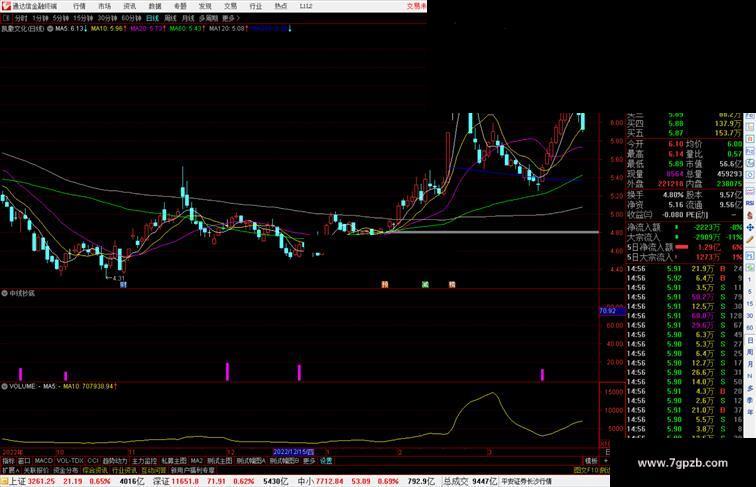This screenshot has height=487, width=756.
Task: Click the 日 period shortcut in right toolbar
Action: (750, 340)
